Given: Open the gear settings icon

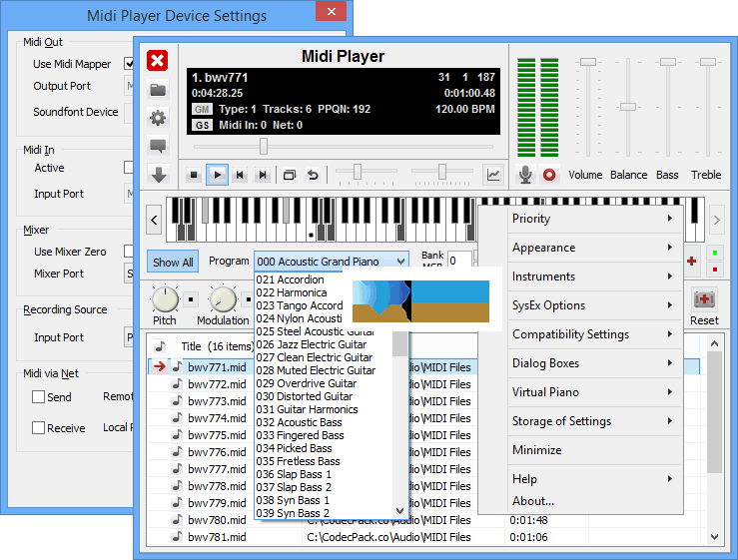Looking at the screenshot, I should coord(158,118).
